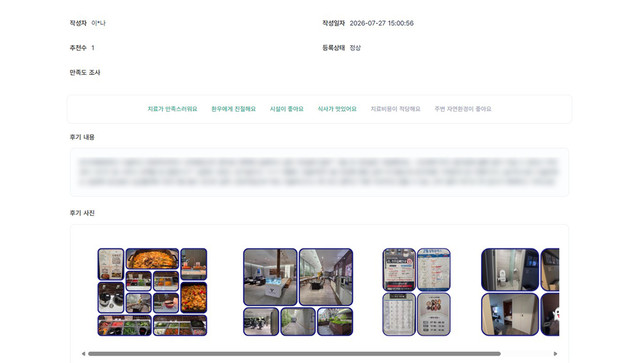Click inside the blurred 후기 내용 text box
The height and width of the screenshot is (363, 640).
(x=319, y=172)
